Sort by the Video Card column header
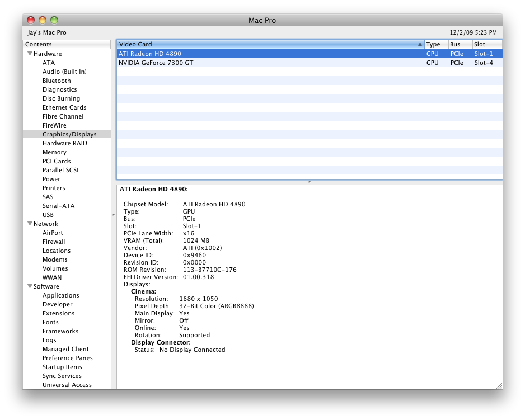Image resolution: width=525 pixels, height=420 pixels. tap(270, 44)
